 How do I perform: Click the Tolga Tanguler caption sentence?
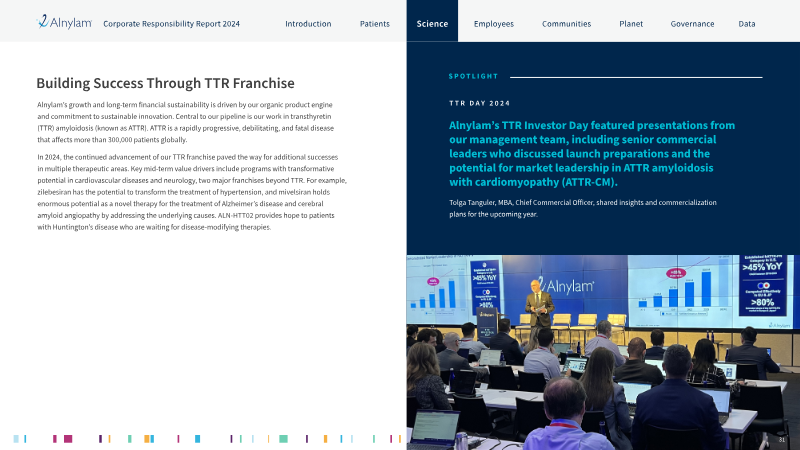(583, 208)
